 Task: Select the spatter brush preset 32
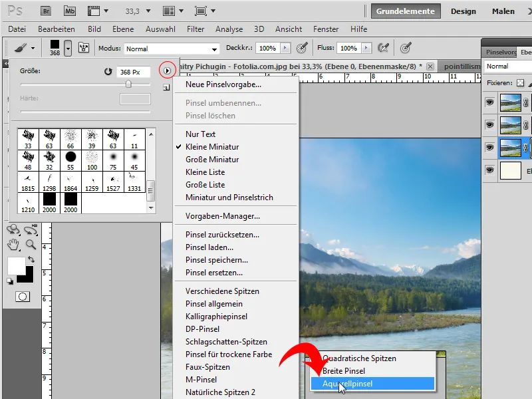(x=49, y=161)
